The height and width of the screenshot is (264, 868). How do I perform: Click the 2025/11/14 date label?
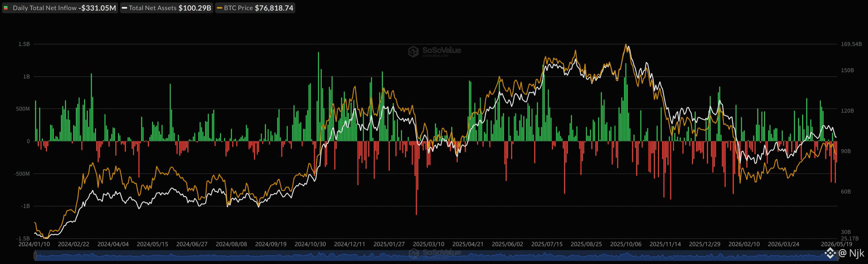(x=665, y=245)
